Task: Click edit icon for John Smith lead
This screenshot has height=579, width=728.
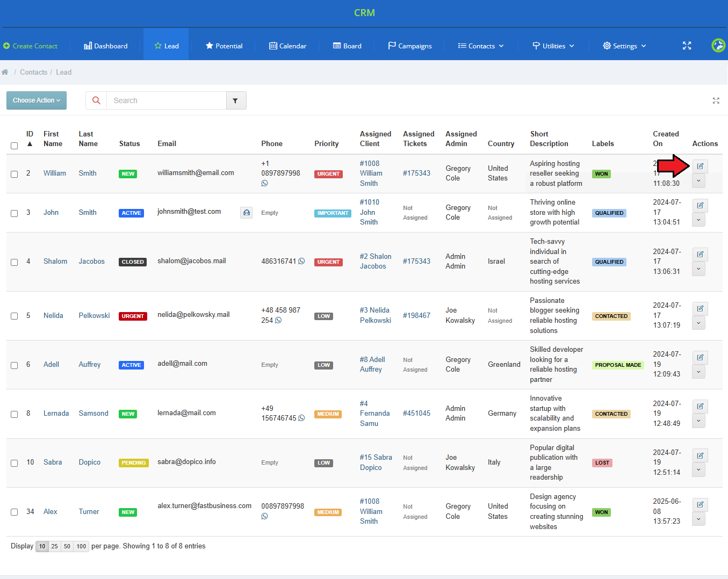Action: point(700,206)
